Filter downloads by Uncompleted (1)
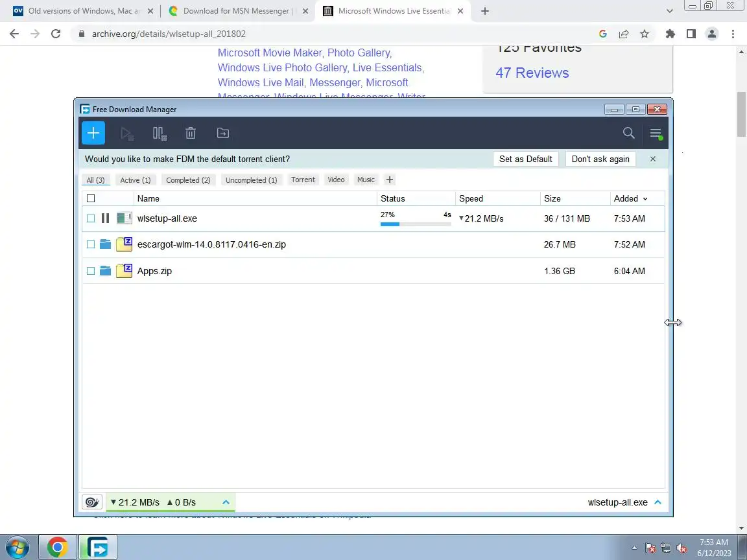This screenshot has height=560, width=747. (251, 180)
